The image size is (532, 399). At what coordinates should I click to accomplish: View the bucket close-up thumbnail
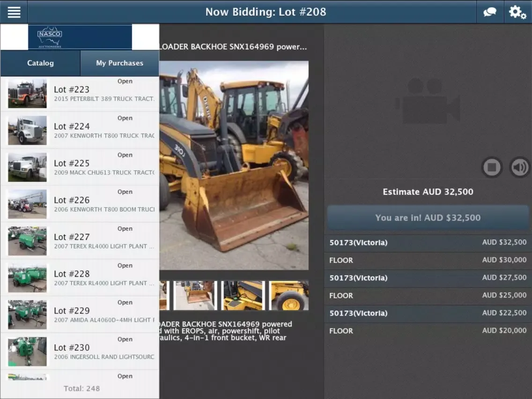tap(195, 295)
